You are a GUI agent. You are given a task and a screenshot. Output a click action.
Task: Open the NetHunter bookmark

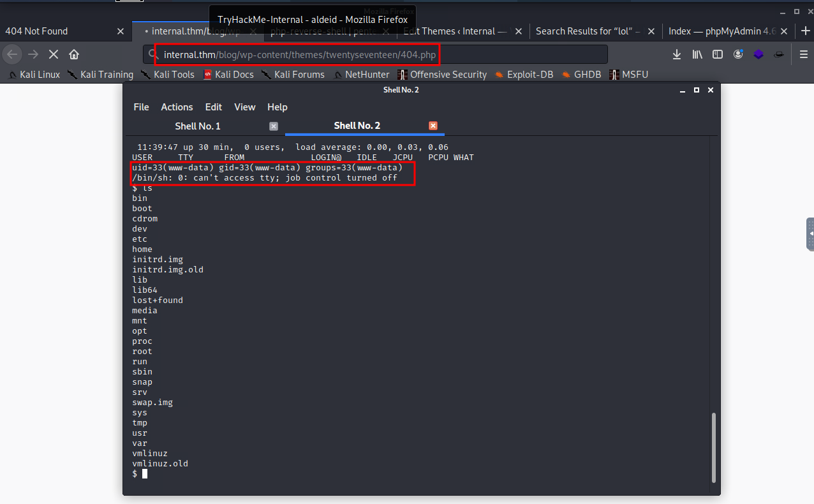click(360, 75)
